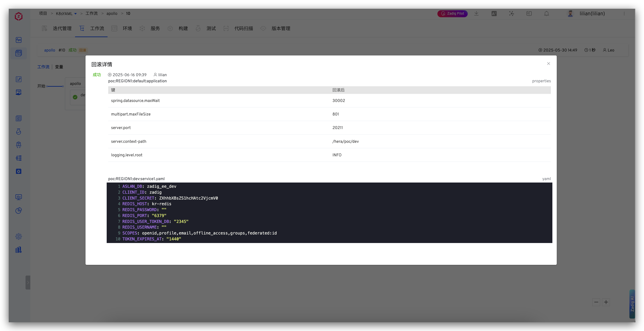Open the Zadig AI side panel
Screen dimensions: 644x331
pos(632,304)
